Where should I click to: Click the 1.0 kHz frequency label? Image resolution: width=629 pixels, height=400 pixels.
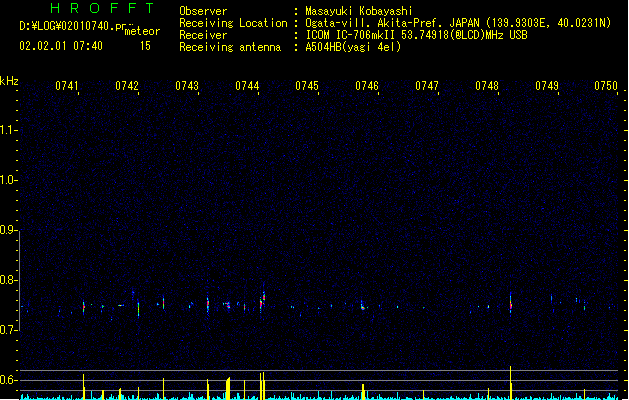click(x=8, y=180)
